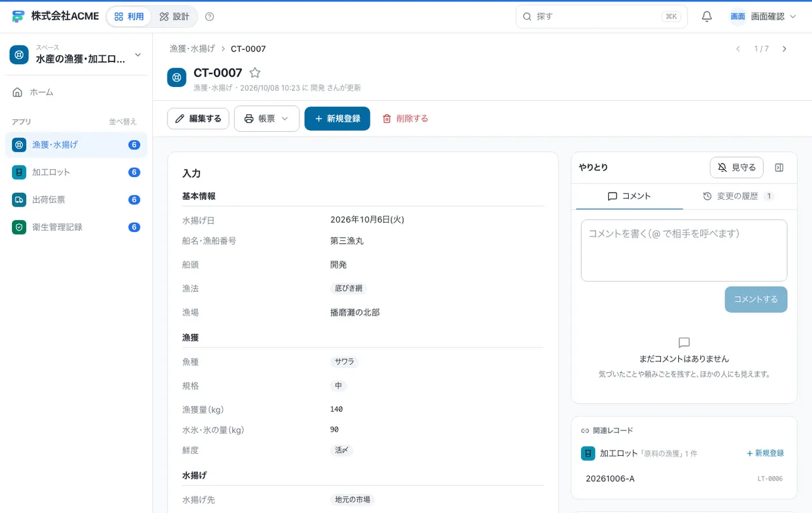812x513 pixels.
Task: Open the 変更の履歴 tab
Action: click(738, 197)
